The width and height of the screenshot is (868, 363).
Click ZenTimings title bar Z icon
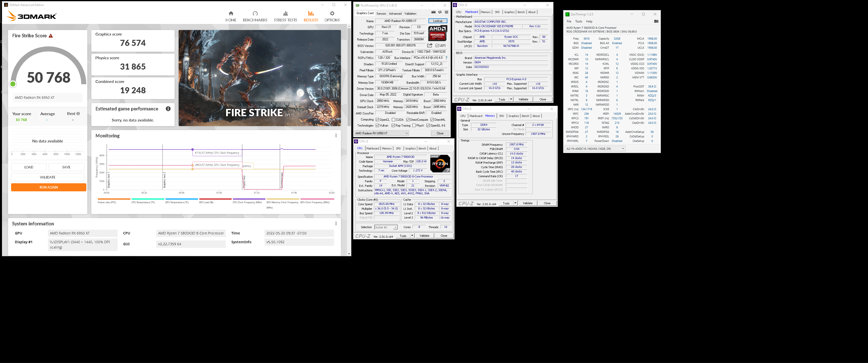(x=567, y=14)
